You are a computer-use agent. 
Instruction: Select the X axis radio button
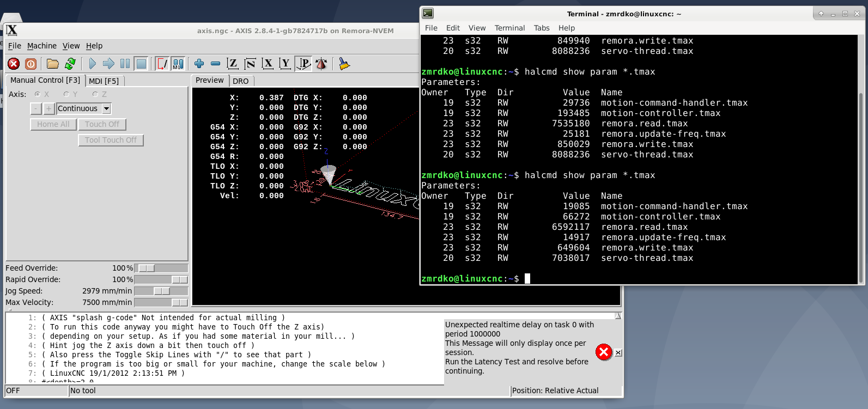click(38, 94)
